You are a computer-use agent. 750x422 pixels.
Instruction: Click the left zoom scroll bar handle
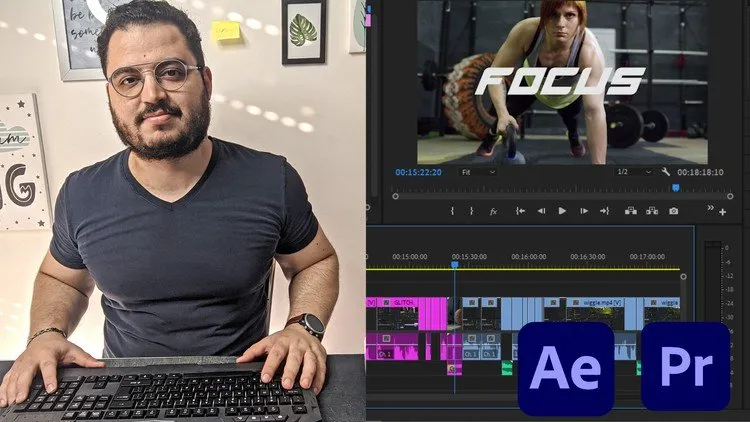[395, 196]
